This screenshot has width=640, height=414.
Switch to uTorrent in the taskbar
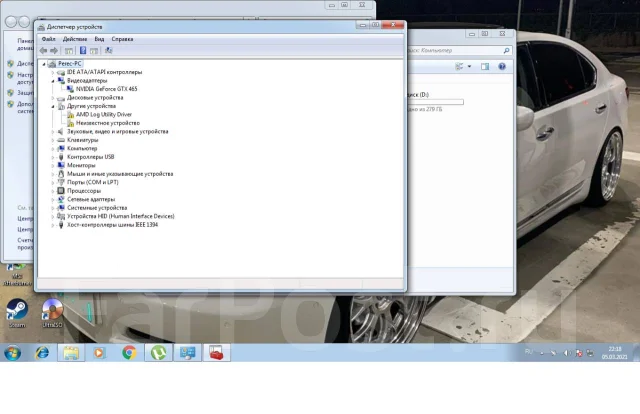click(158, 353)
